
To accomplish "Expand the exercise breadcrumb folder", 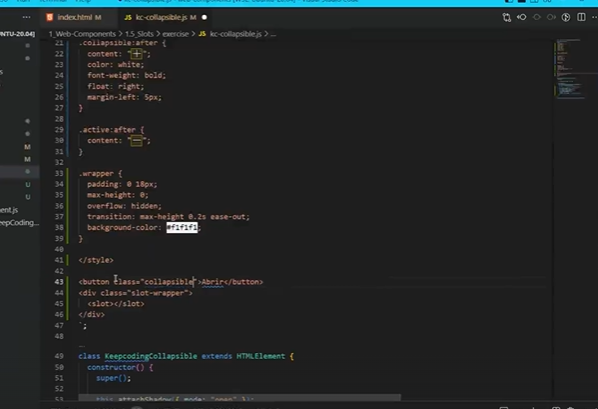I will 175,34.
